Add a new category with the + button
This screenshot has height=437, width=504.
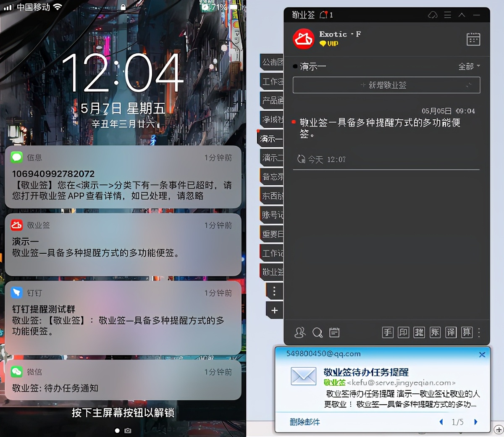click(275, 311)
